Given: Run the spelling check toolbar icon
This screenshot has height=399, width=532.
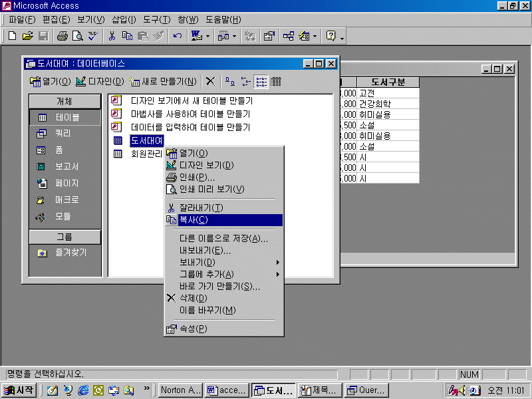Looking at the screenshot, I should [92, 36].
